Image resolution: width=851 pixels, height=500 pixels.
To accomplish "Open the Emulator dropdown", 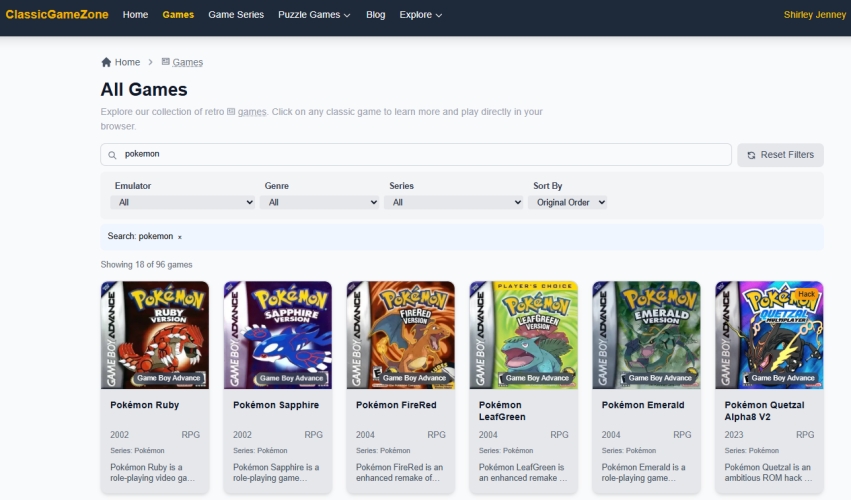I will coord(182,202).
